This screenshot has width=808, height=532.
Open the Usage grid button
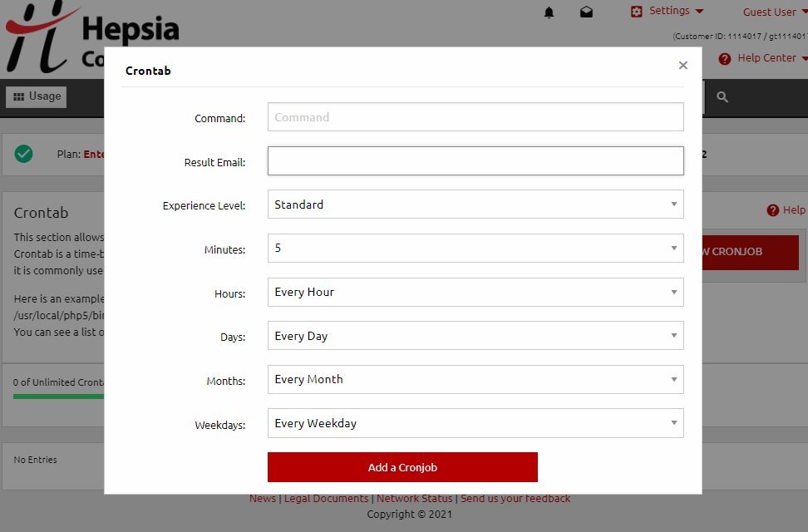click(37, 96)
